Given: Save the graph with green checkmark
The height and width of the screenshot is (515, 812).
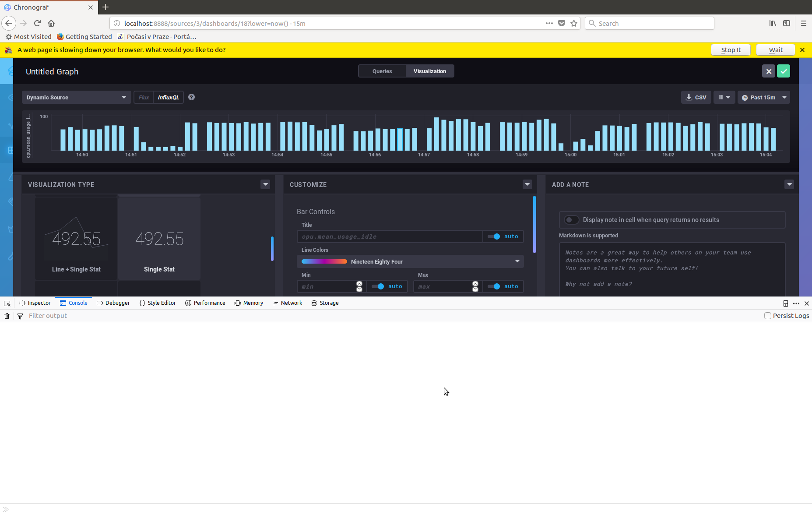Looking at the screenshot, I should 783,71.
